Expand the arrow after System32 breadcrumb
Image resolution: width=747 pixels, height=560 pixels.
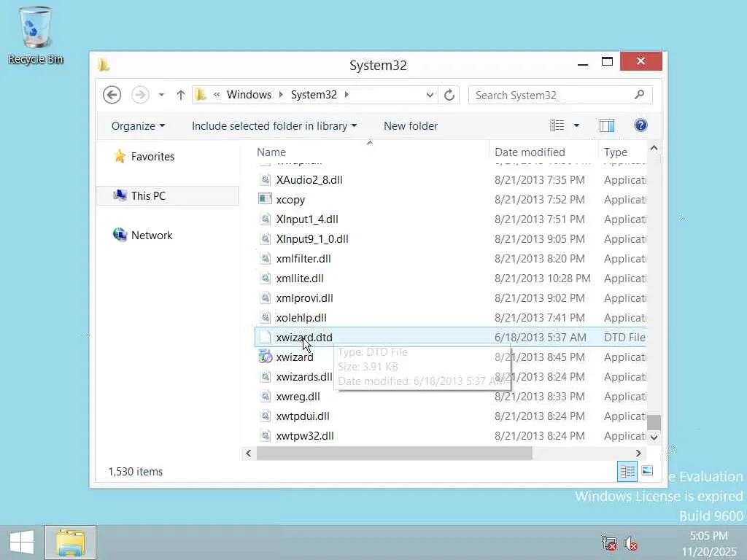click(347, 95)
